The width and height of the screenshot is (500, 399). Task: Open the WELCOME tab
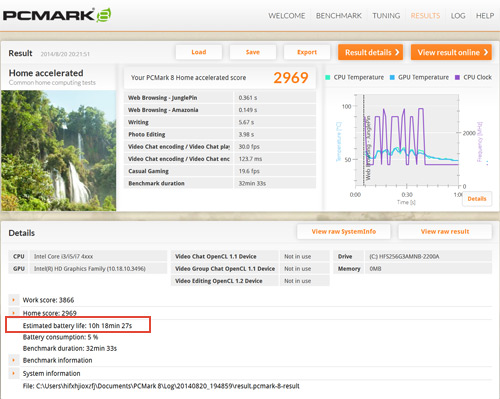click(287, 16)
